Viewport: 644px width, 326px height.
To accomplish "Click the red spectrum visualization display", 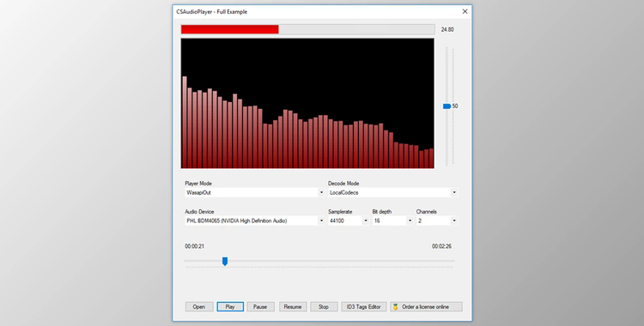I will click(307, 104).
